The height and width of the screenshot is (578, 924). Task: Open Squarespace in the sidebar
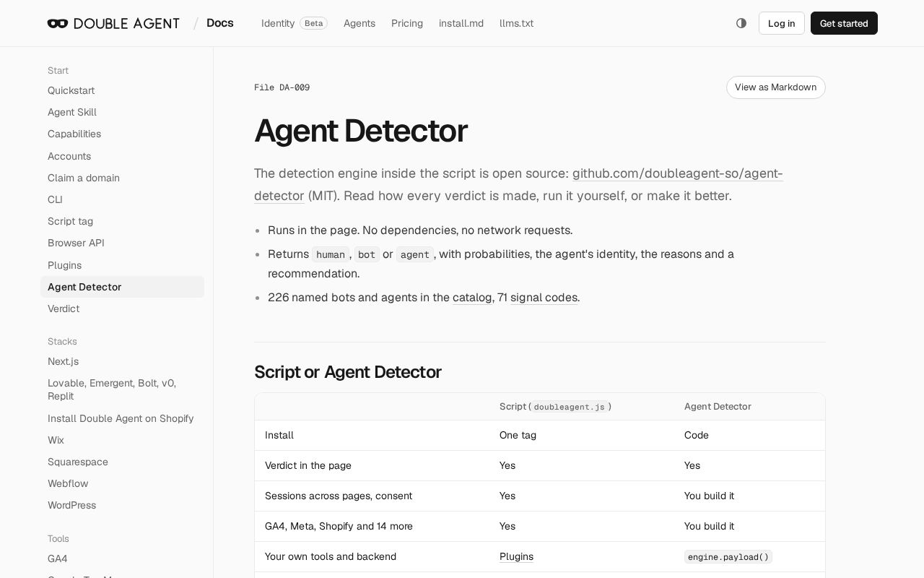pyautogui.click(x=122, y=462)
